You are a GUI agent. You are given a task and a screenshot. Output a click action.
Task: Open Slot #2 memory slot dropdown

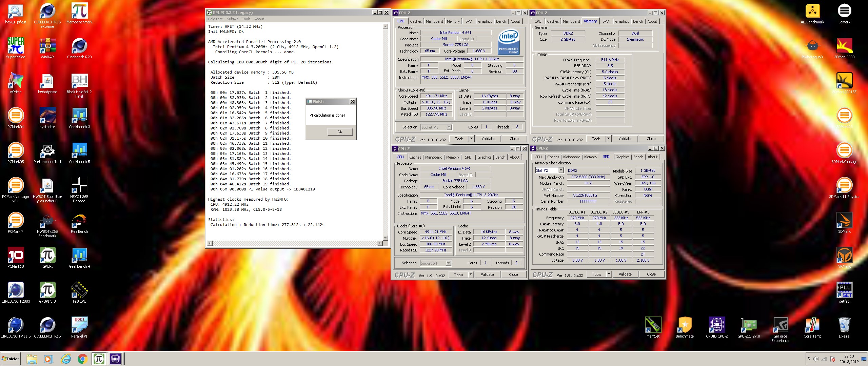tap(549, 170)
